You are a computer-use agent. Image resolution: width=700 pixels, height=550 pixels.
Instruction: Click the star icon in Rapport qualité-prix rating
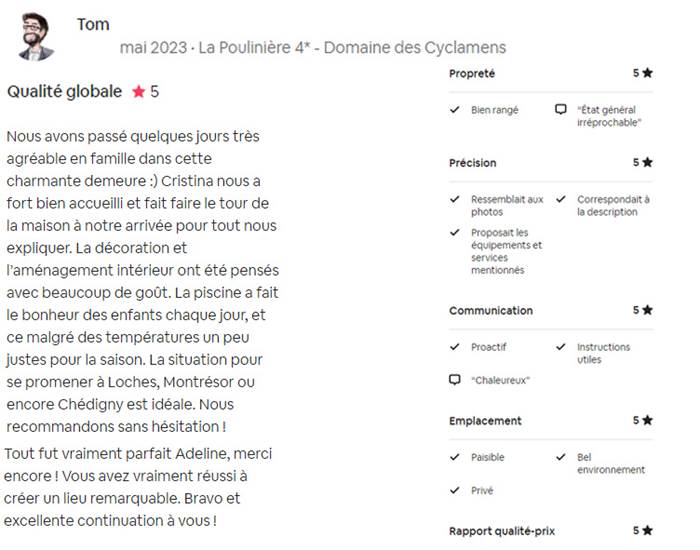coord(647,530)
